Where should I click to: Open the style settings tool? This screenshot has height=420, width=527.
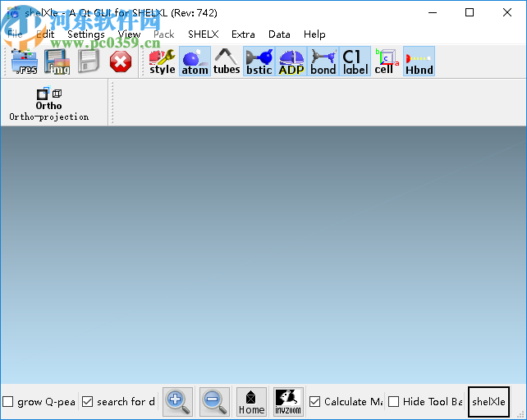coord(163,62)
